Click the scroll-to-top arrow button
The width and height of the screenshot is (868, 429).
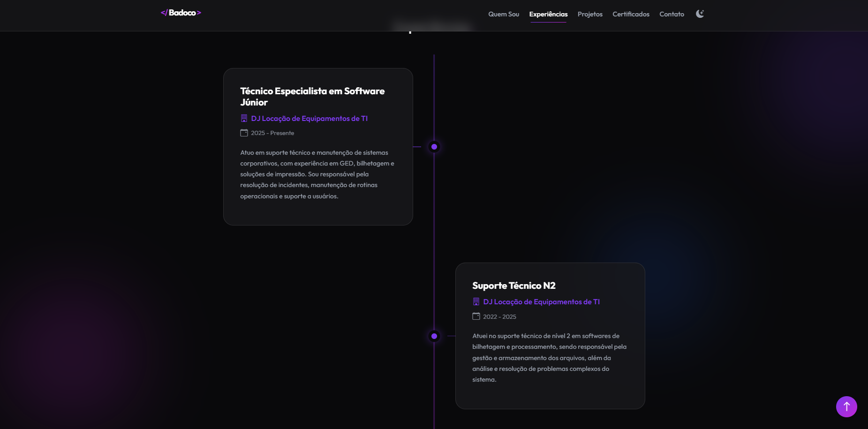click(x=846, y=406)
